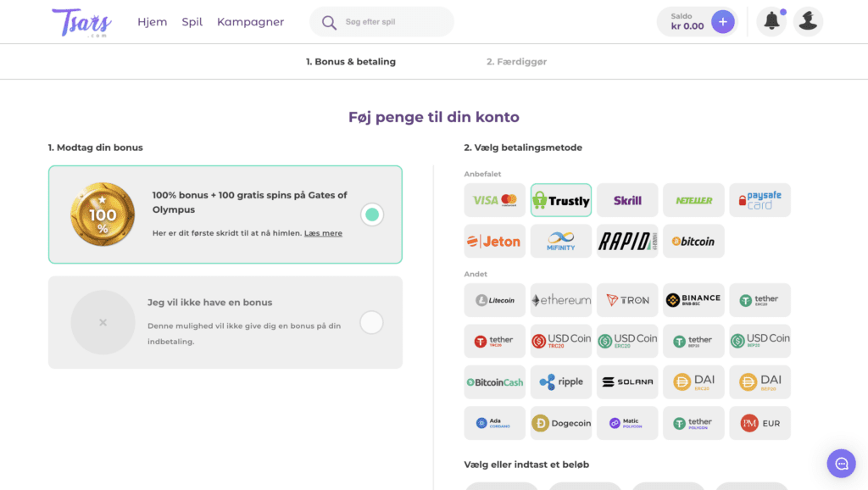Screen dimensions: 868x490
Task: Choose Ada Cardano option
Action: click(495, 423)
